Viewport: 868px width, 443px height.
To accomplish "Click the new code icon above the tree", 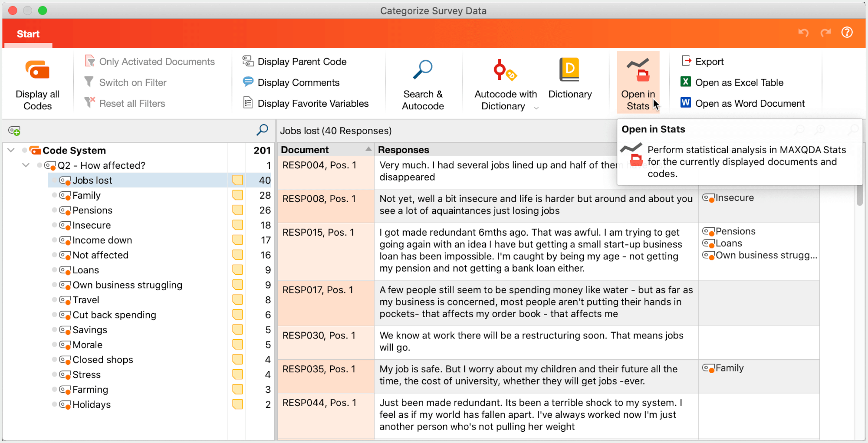I will click(14, 130).
